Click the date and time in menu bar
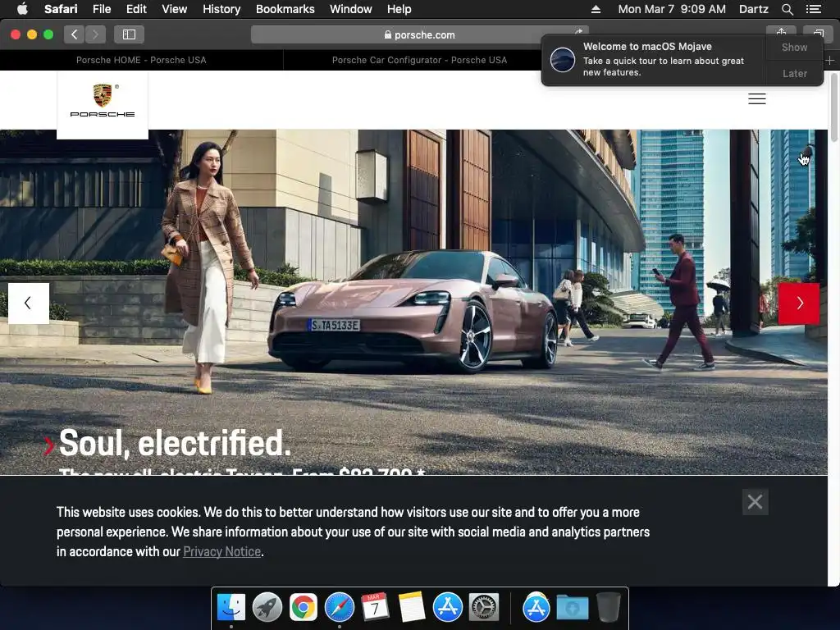 pyautogui.click(x=672, y=9)
